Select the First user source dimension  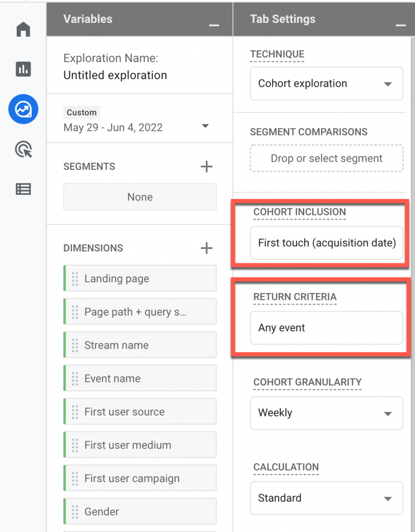[x=140, y=411]
